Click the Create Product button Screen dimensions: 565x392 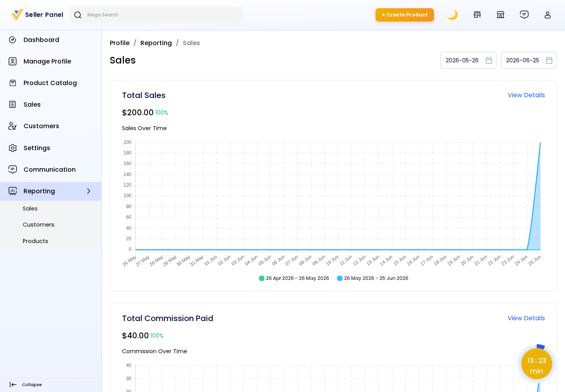pyautogui.click(x=405, y=15)
